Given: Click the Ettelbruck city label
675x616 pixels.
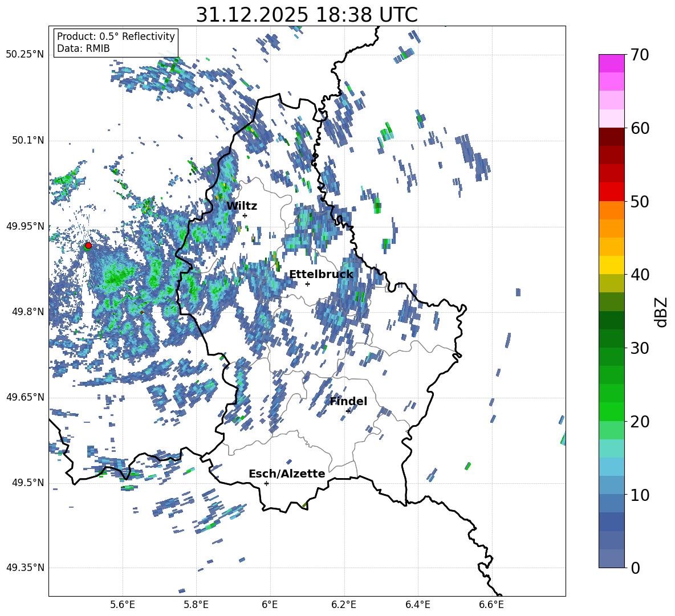Looking at the screenshot, I should pyautogui.click(x=321, y=275).
